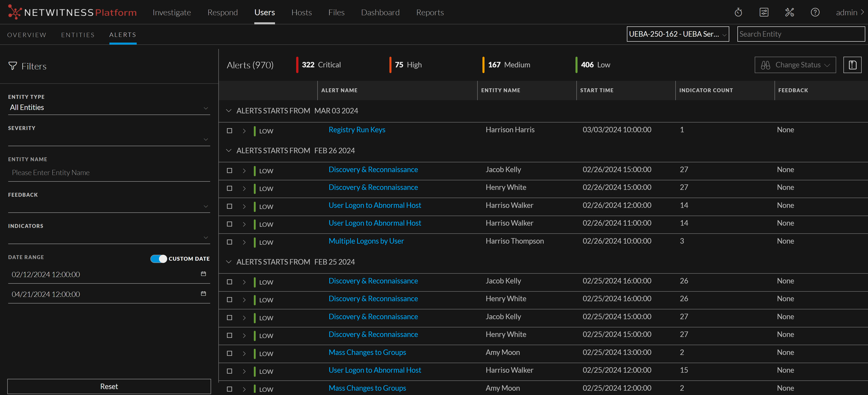This screenshot has width=868, height=395.
Task: Click the export alerts icon beside Change Status
Action: (852, 65)
